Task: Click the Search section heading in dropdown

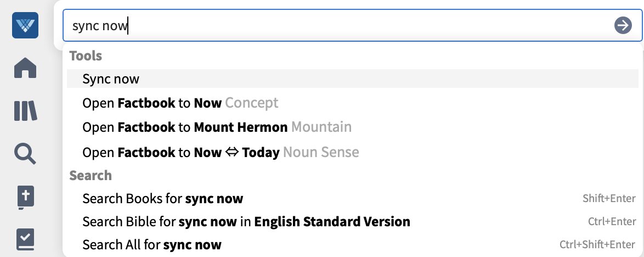Action: 91,175
